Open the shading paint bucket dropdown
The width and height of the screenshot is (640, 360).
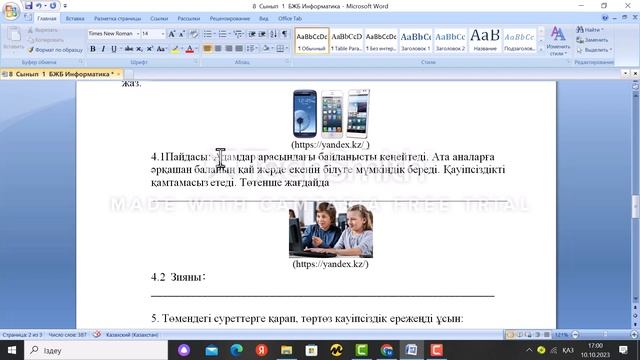267,49
